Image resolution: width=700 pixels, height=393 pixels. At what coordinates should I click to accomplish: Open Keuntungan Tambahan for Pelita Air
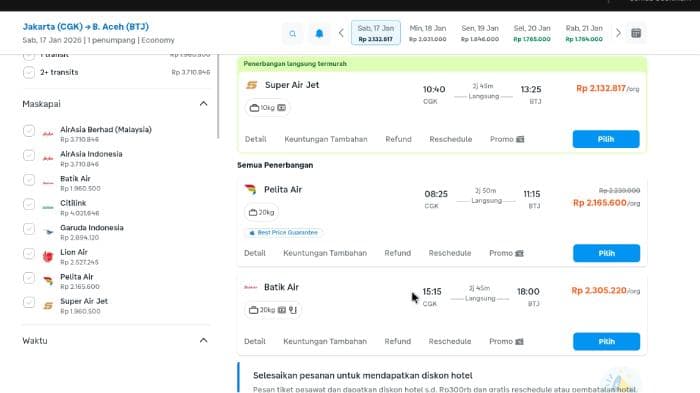(x=325, y=253)
